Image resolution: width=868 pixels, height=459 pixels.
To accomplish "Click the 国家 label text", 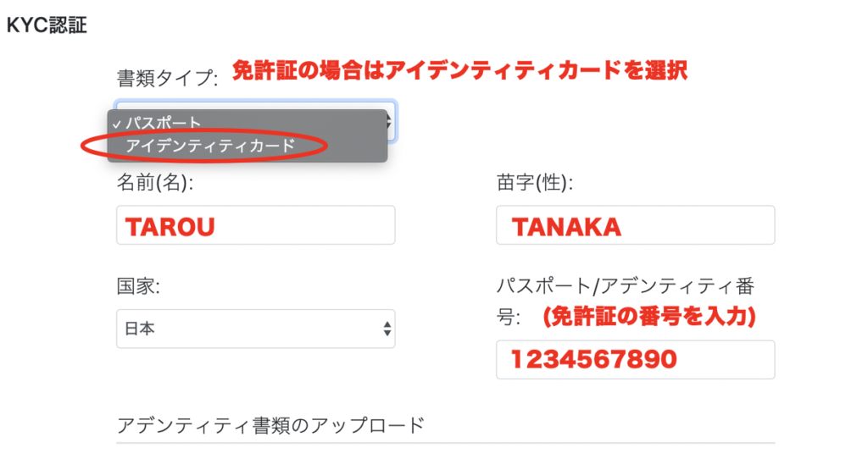I will (138, 286).
